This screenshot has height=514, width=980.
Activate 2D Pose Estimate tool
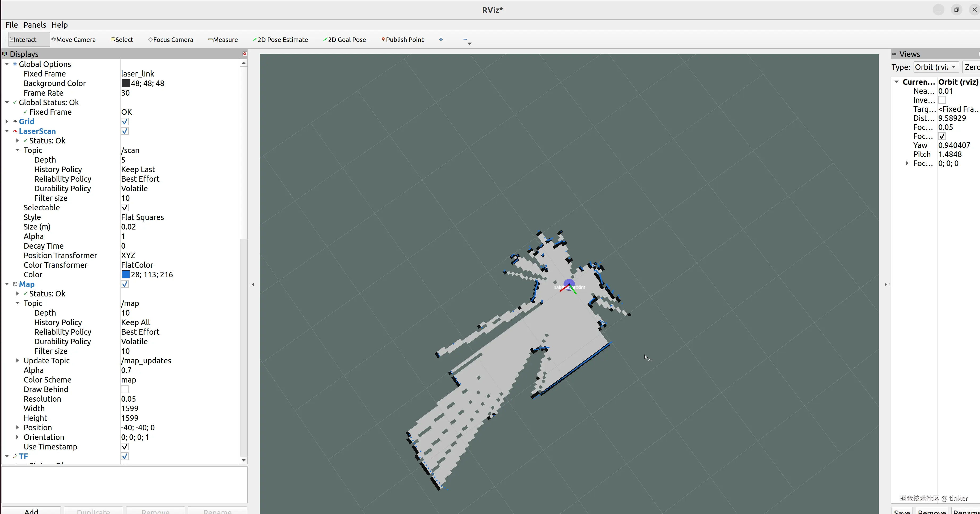(280, 40)
